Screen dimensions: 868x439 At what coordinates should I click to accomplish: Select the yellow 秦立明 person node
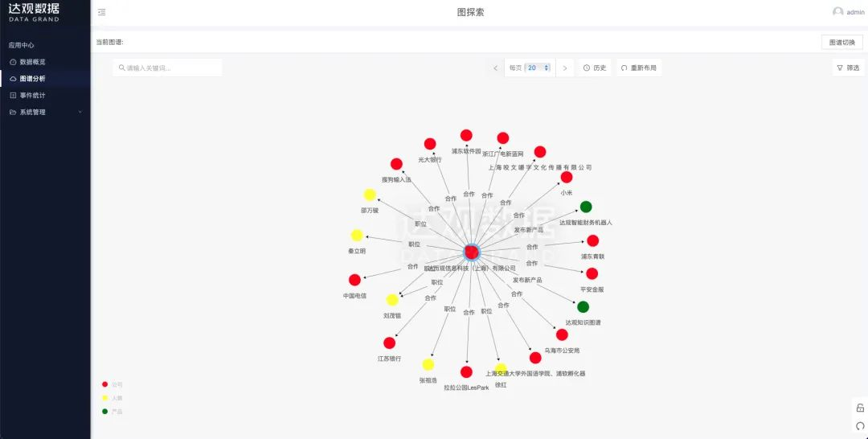coord(357,236)
